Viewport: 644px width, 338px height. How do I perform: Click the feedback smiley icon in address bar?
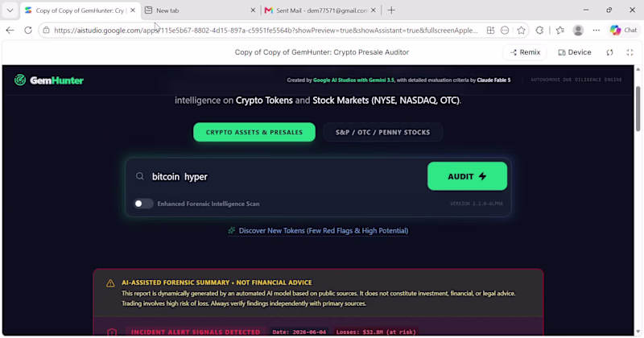coord(505,30)
